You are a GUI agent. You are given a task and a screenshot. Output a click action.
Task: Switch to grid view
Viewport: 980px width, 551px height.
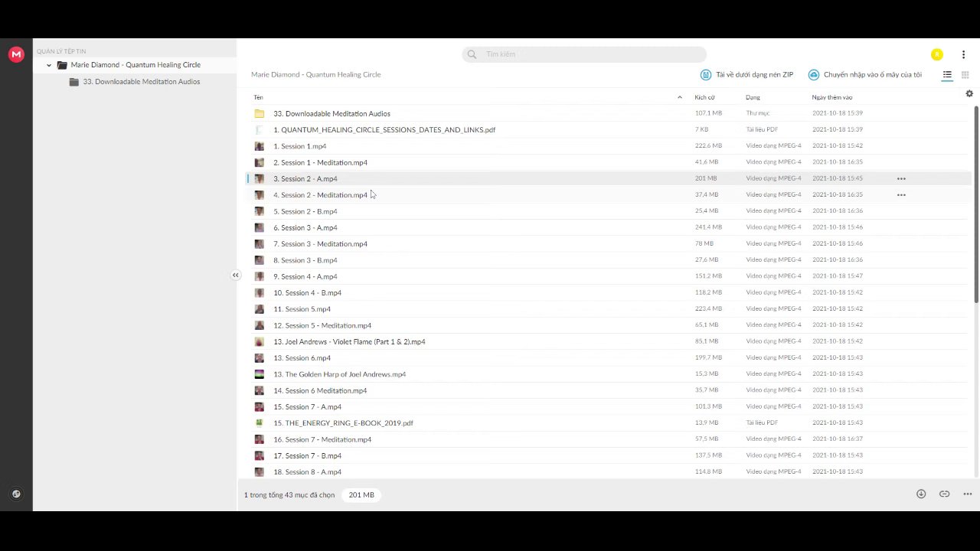(965, 75)
